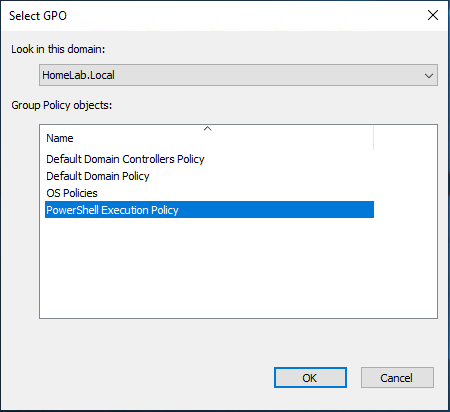Close the Select GPO dialog
This screenshot has height=412, width=450.
pyautogui.click(x=433, y=15)
